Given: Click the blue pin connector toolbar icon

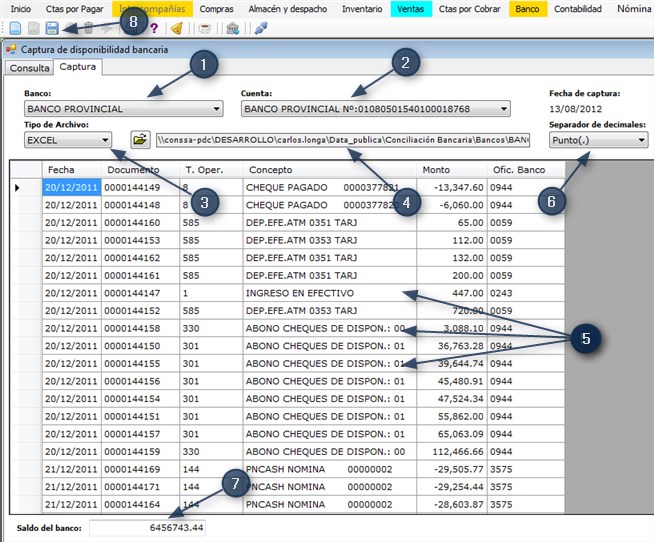Looking at the screenshot, I should [x=261, y=28].
